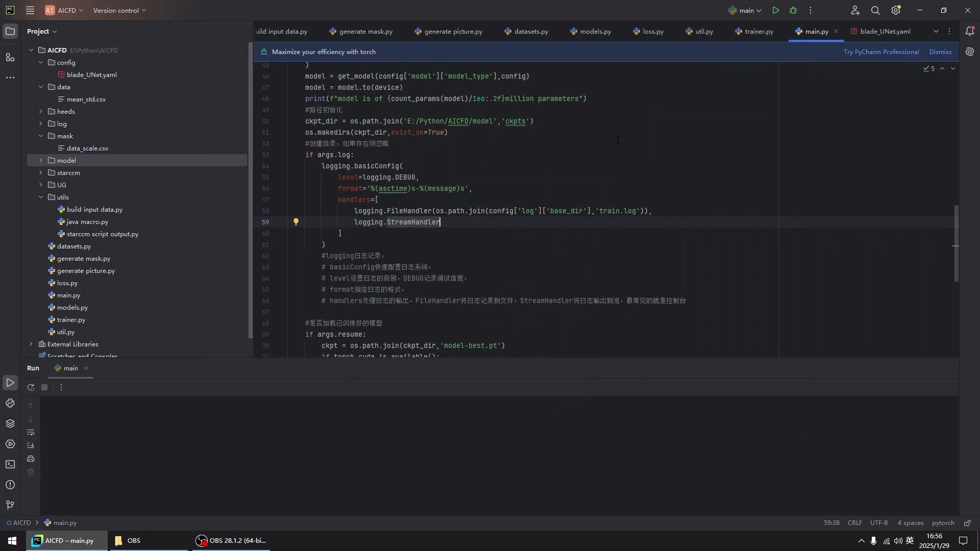Collapse the utils folder

coord(41,197)
